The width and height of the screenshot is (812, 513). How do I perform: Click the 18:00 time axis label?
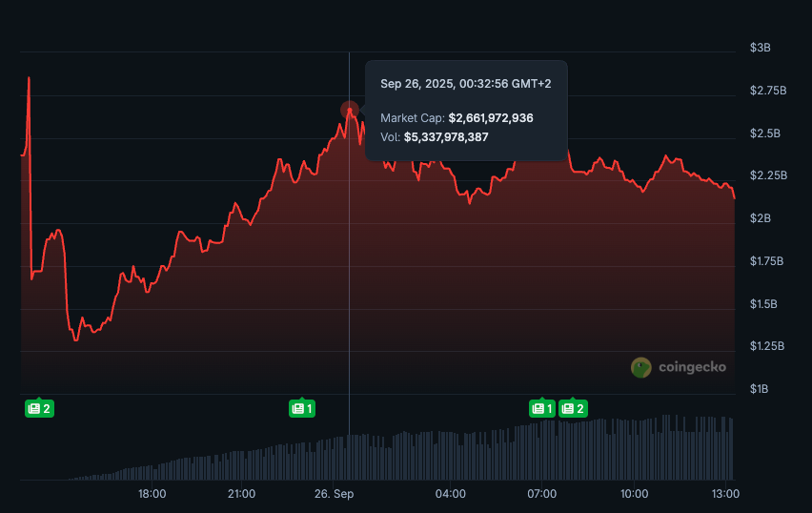coord(152,494)
